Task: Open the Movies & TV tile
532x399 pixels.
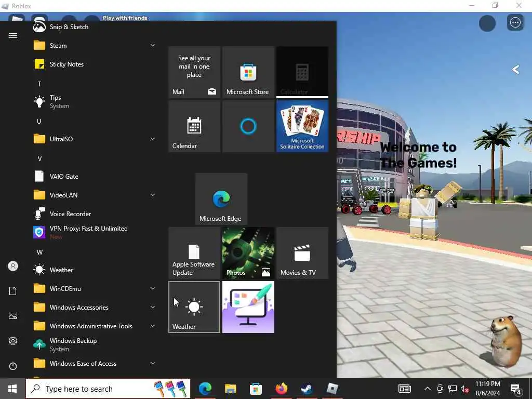Action: click(302, 253)
